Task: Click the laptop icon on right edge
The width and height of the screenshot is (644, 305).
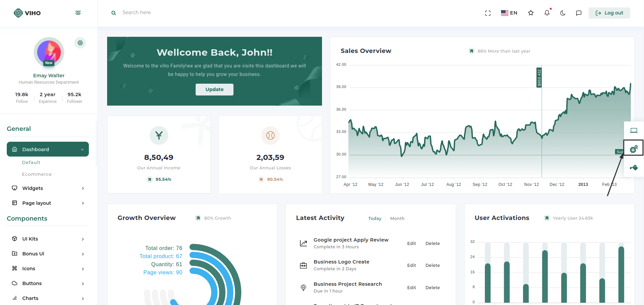Action: 634,130
